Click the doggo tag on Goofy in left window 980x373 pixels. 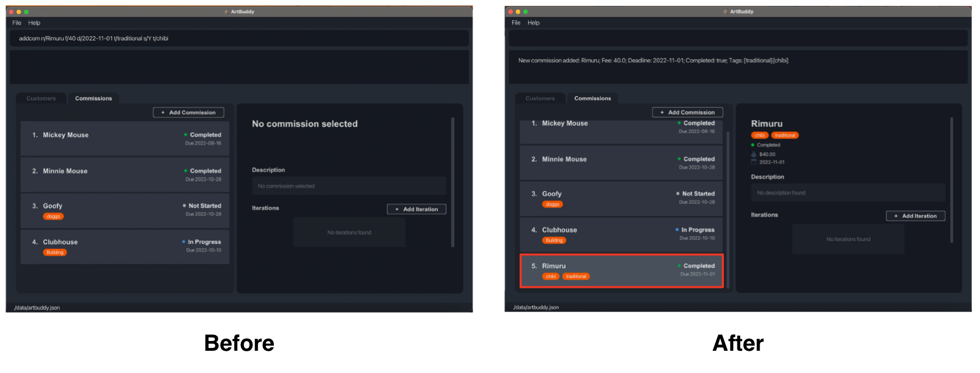pos(54,216)
